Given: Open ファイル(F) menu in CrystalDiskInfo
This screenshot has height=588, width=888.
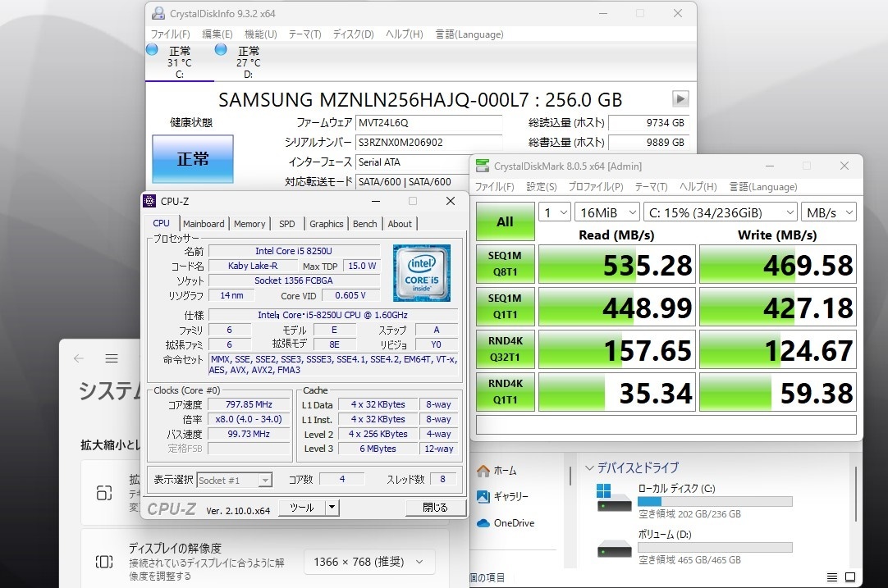Looking at the screenshot, I should coord(170,34).
